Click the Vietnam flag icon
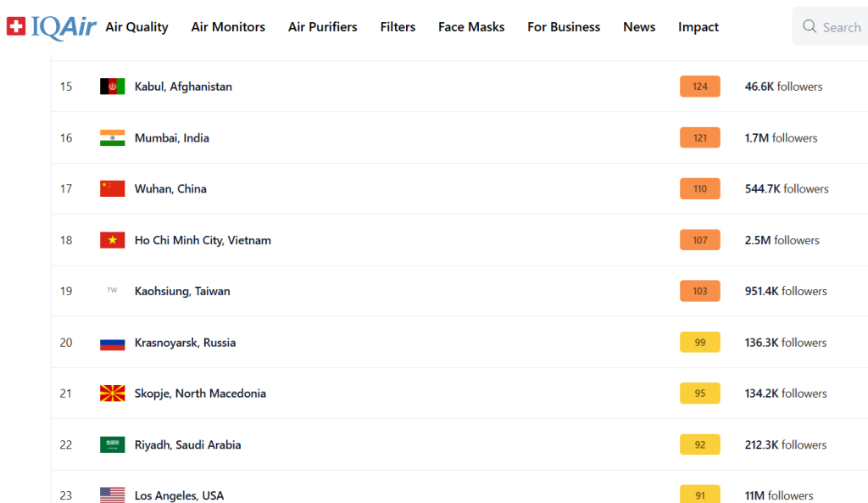Image resolution: width=868 pixels, height=503 pixels. (x=113, y=240)
